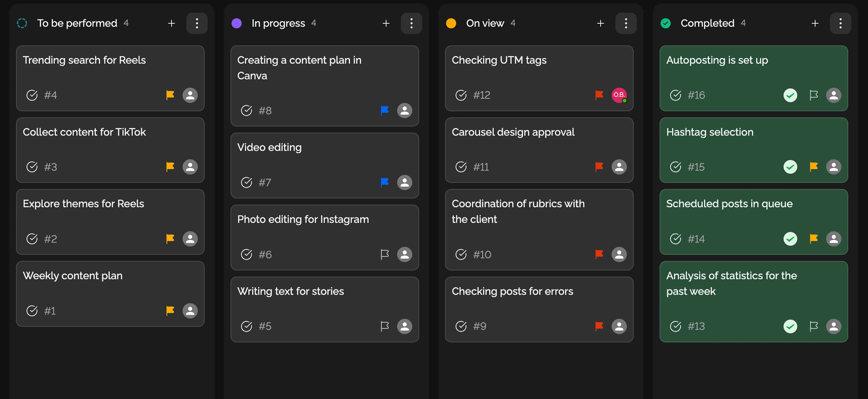
Task: Click the assignee avatar on Weekly content plan
Action: pos(190,311)
